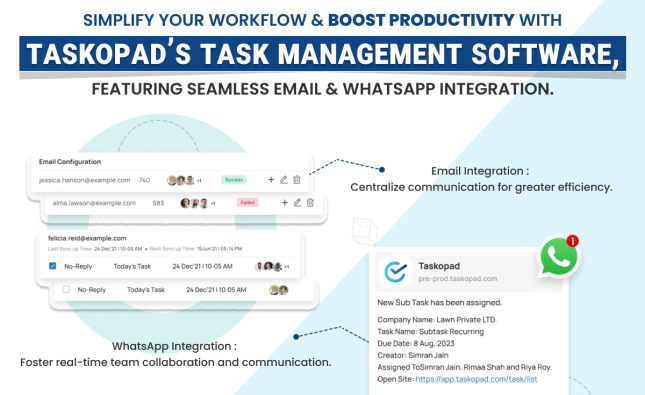Click the Next Sync up Time text
The width and height of the screenshot is (645, 395).
coord(196,249)
